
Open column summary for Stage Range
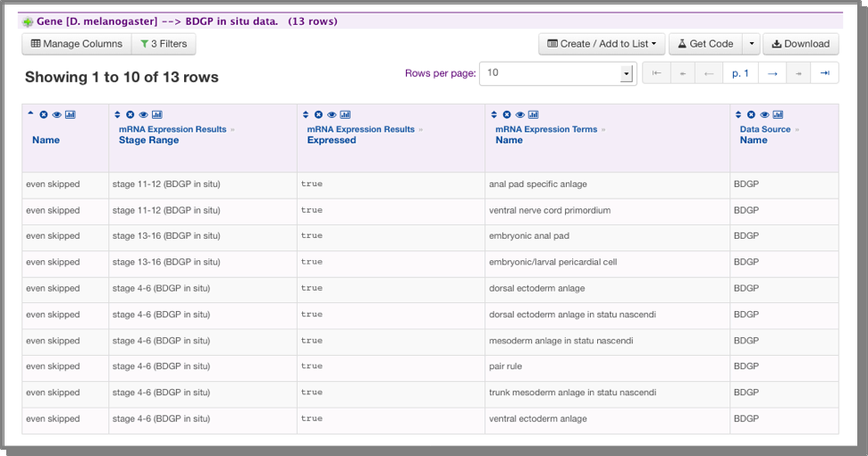coord(157,114)
